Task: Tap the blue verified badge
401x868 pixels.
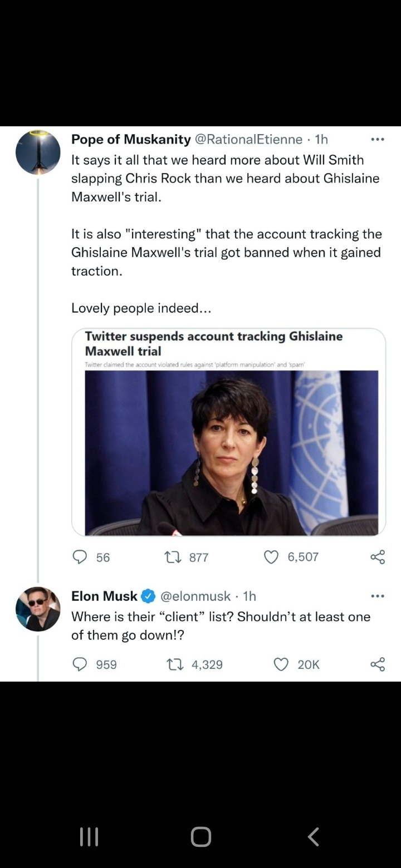Action: click(148, 596)
